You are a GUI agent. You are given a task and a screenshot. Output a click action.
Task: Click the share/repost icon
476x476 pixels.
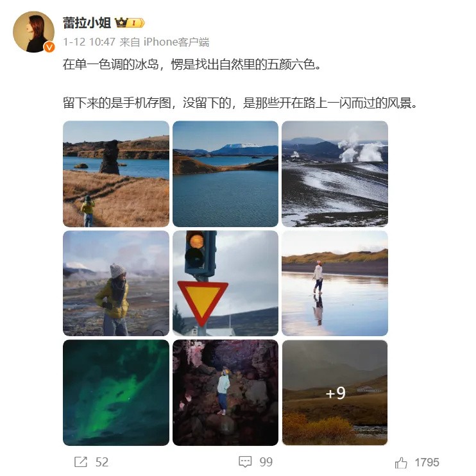(x=81, y=462)
